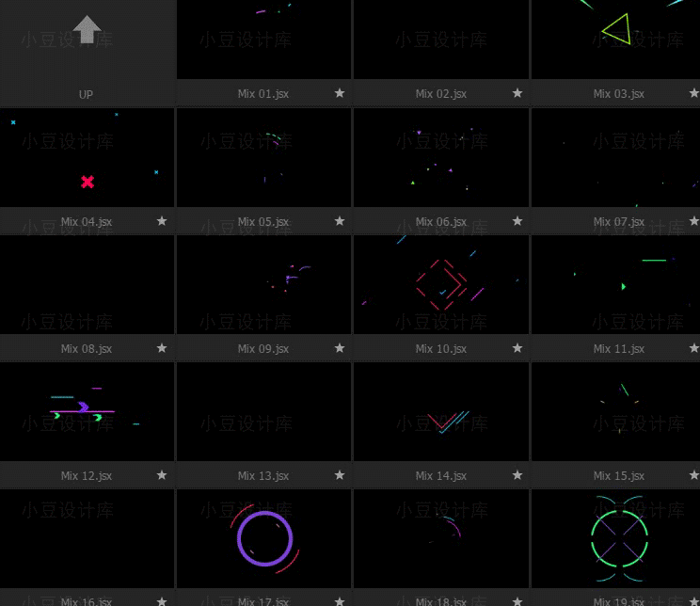Toggle favorite star for Mix 04.jsx
This screenshot has width=700, height=606.
(162, 220)
